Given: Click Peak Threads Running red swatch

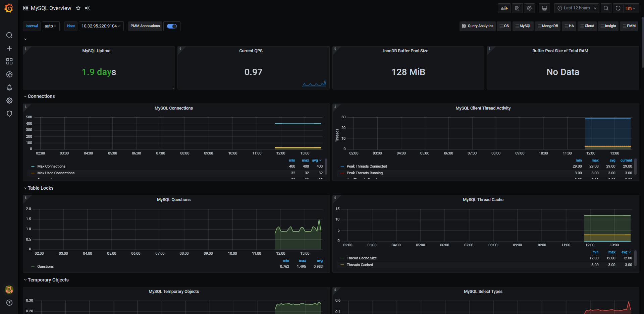Looking at the screenshot, I should (342, 173).
